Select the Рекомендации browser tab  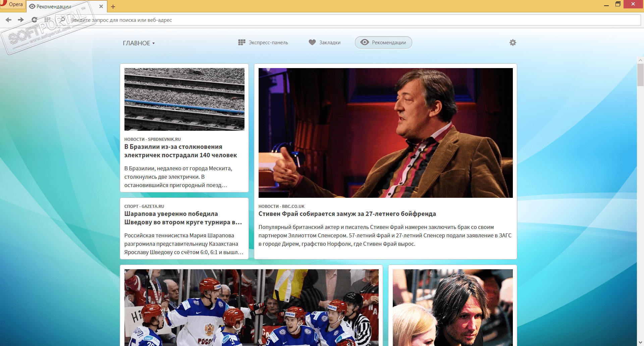click(66, 6)
